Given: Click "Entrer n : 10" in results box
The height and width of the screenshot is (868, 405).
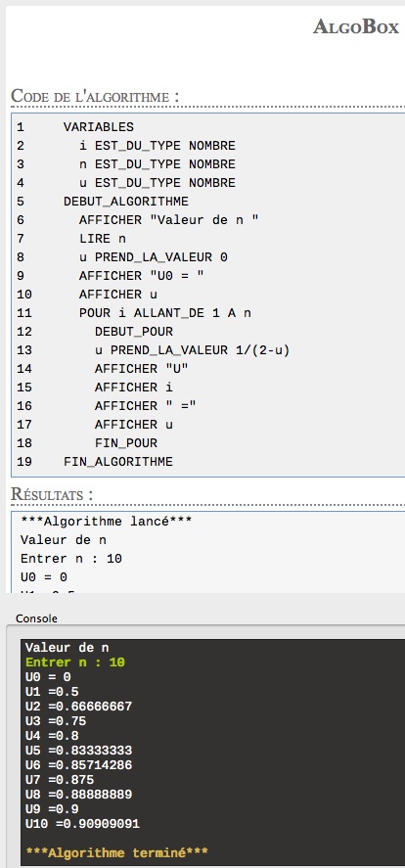Looking at the screenshot, I should click(71, 559).
